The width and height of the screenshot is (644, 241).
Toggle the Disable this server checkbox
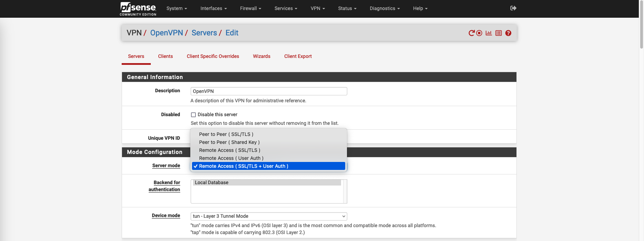(x=193, y=115)
